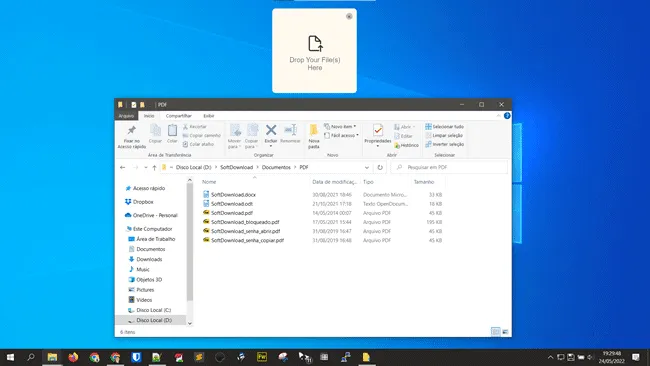This screenshot has height=366, width=650.
Task: Open the notification center icon
Action: point(636,357)
